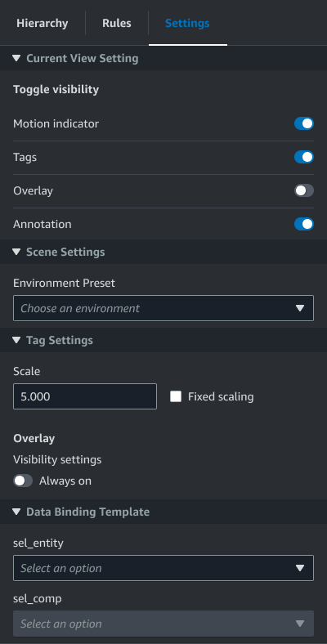The width and height of the screenshot is (327, 644).
Task: Collapse the Scene Settings triangle
Action: coord(16,252)
